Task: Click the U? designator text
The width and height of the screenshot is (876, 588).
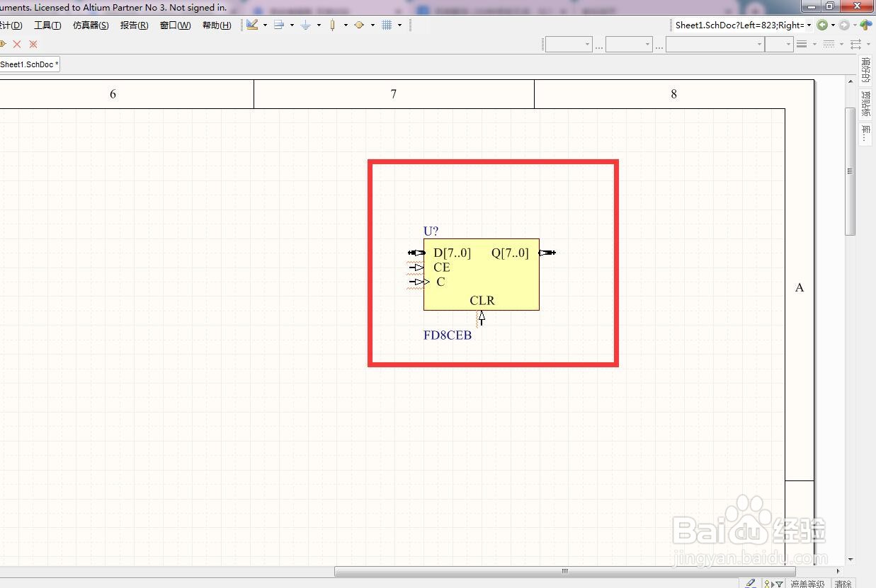Action: tap(431, 231)
